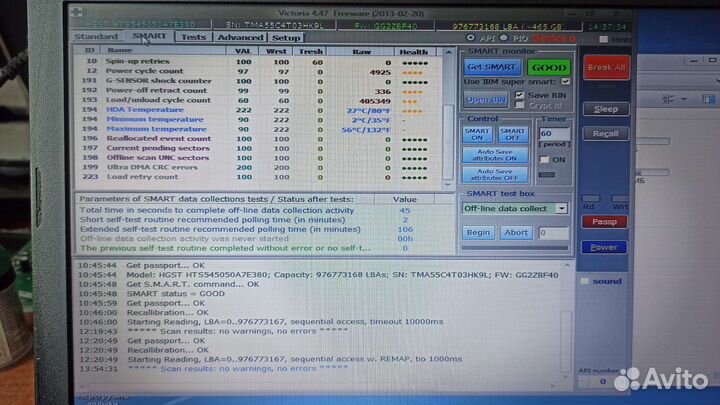Click the Recall button
Viewport: 720px width, 405px height.
pos(606,134)
